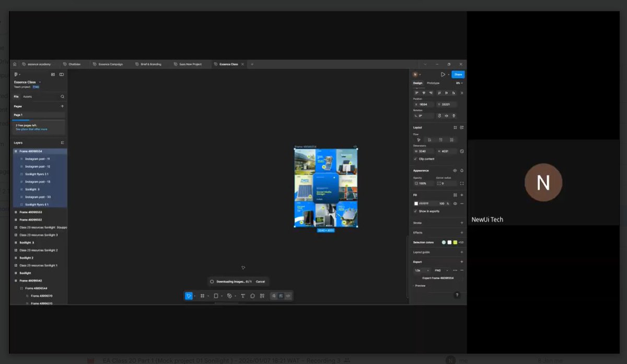This screenshot has width=627, height=364.
Task: Select the Pen tool in bottom toolbar
Action: pos(229,296)
